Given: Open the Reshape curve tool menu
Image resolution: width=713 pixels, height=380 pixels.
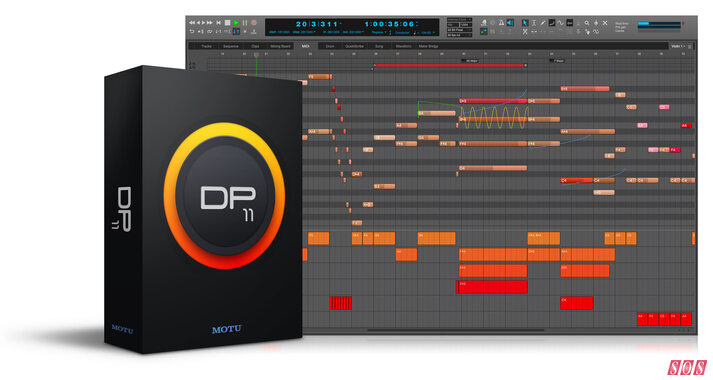Looking at the screenshot, I should coord(552,23).
